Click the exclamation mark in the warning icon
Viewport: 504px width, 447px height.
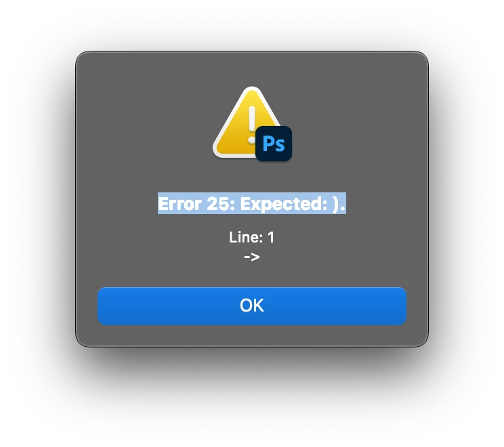click(252, 125)
